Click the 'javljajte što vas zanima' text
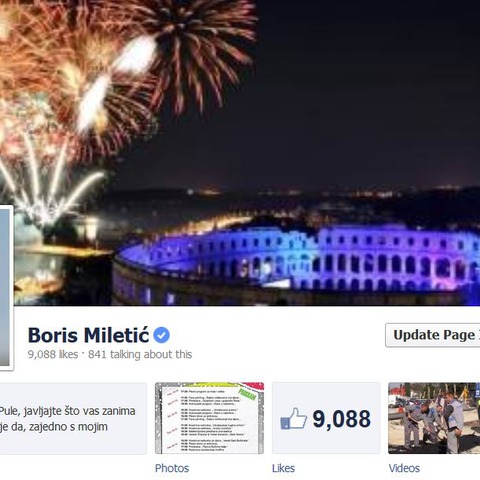 coord(79,411)
